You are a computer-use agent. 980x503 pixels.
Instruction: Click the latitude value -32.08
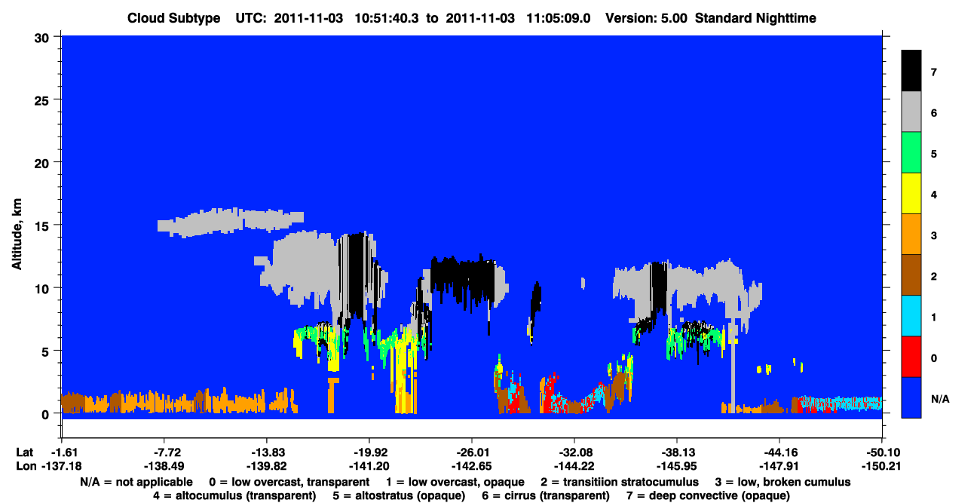point(574,452)
